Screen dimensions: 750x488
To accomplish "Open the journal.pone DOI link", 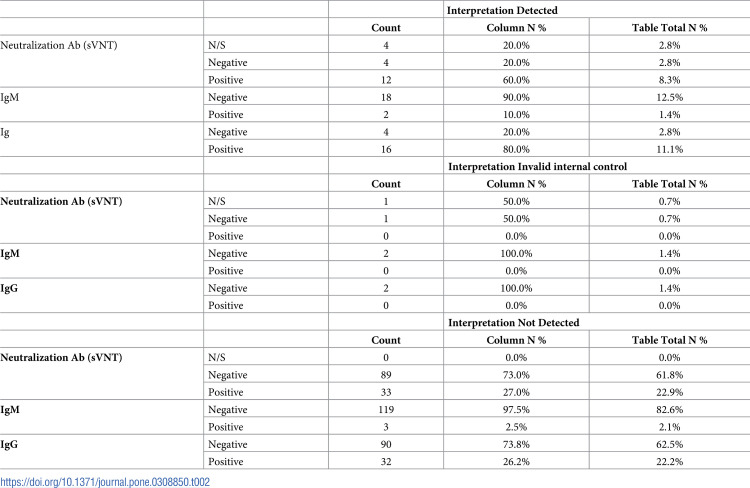I will [x=105, y=481].
